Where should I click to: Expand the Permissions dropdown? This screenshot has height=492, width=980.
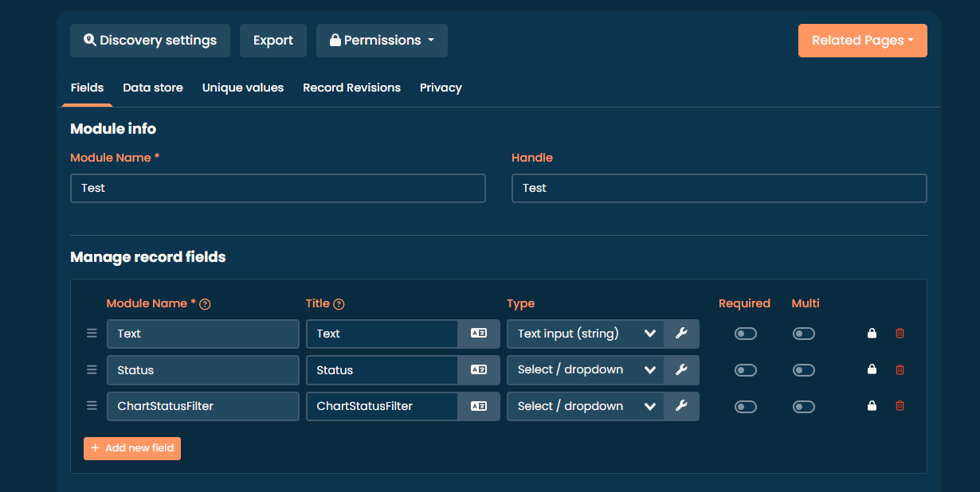click(x=382, y=41)
